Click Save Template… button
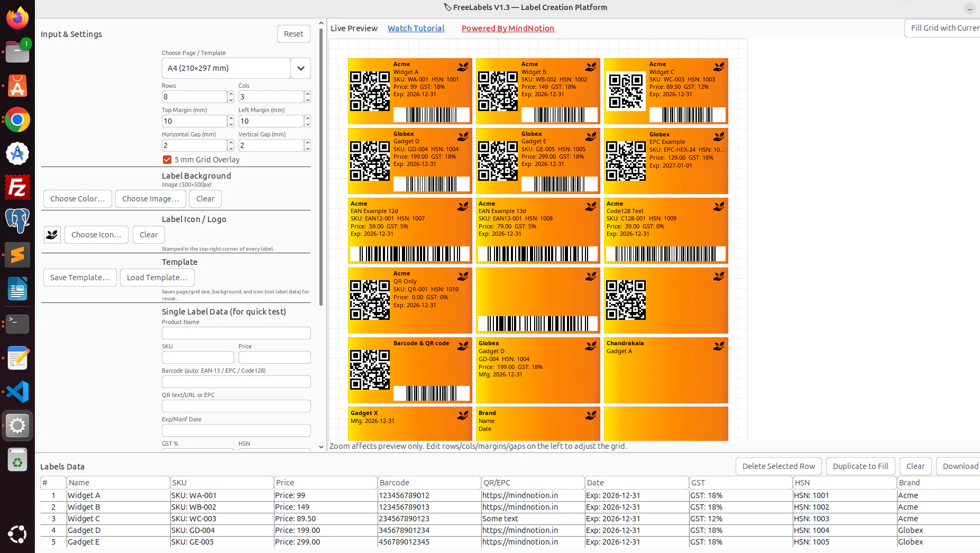The width and height of the screenshot is (980, 553). 80,278
